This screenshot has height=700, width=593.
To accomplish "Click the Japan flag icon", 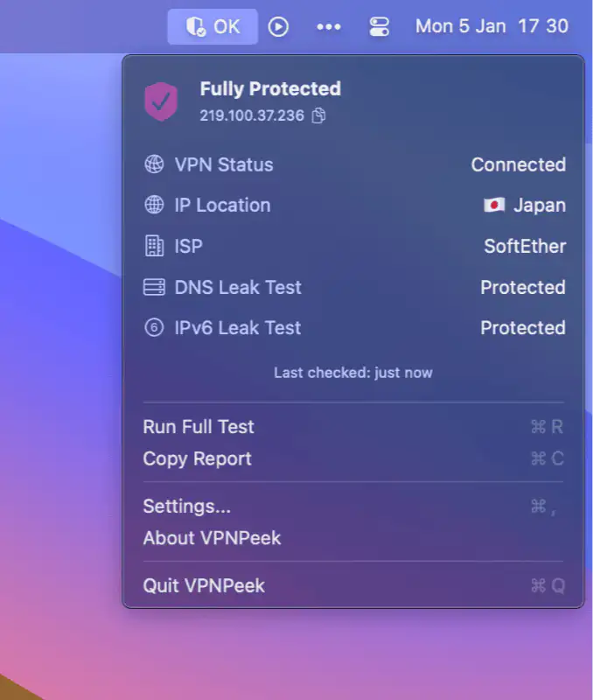I will tap(494, 205).
